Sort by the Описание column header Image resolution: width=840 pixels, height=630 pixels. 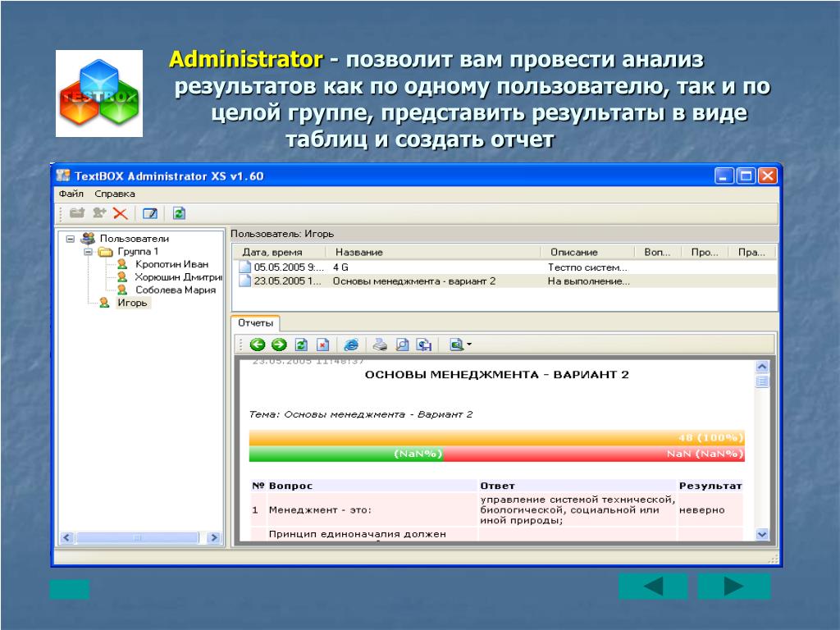click(x=587, y=253)
